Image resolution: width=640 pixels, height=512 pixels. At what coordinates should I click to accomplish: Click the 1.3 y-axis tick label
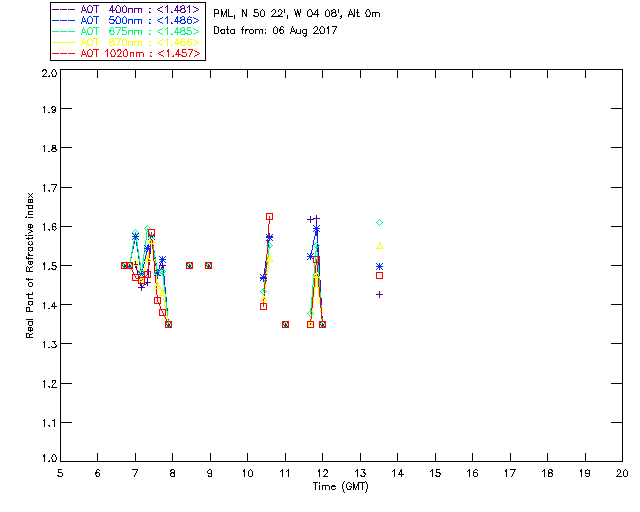[x=49, y=344]
